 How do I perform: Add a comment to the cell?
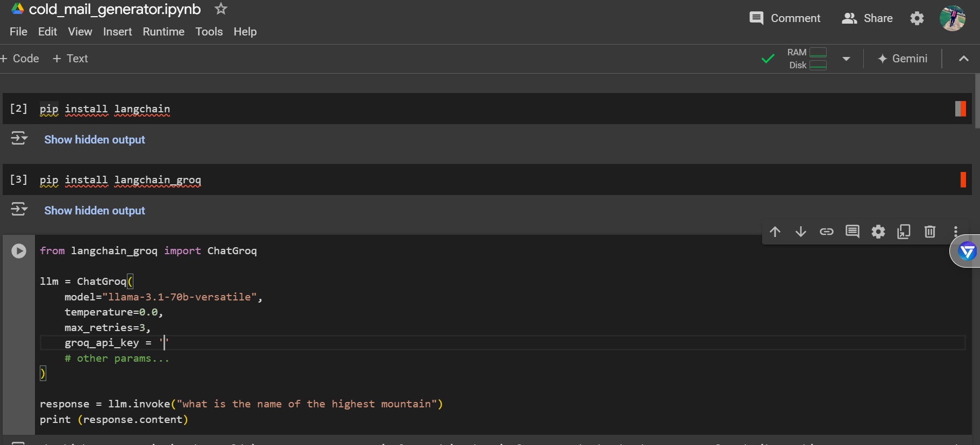(x=853, y=232)
